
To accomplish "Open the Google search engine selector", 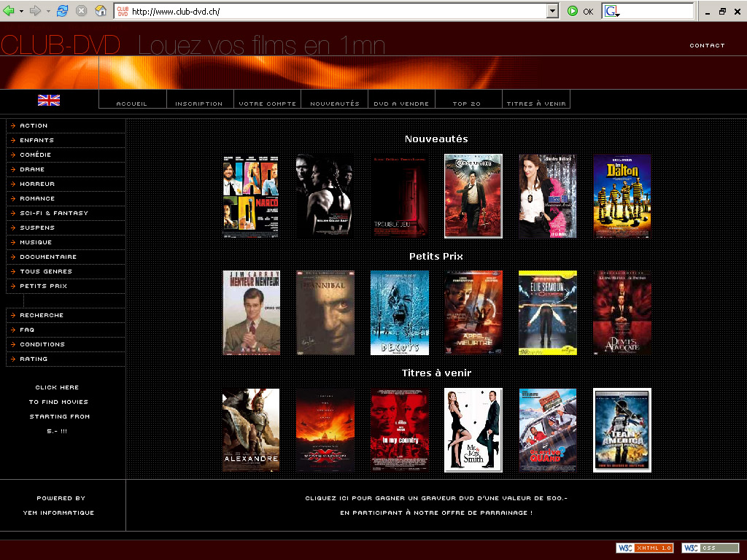I will point(612,12).
